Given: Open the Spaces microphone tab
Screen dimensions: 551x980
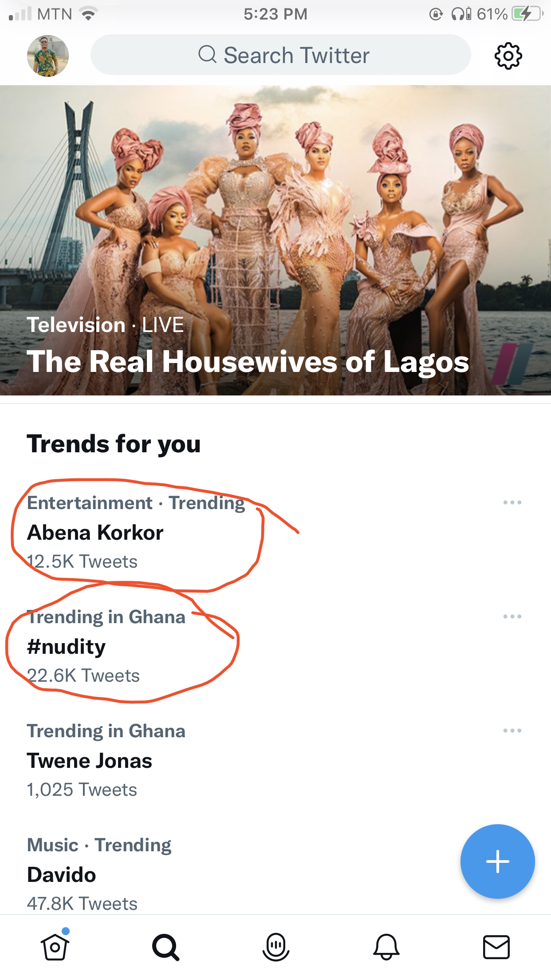Looking at the screenshot, I should pos(276,947).
